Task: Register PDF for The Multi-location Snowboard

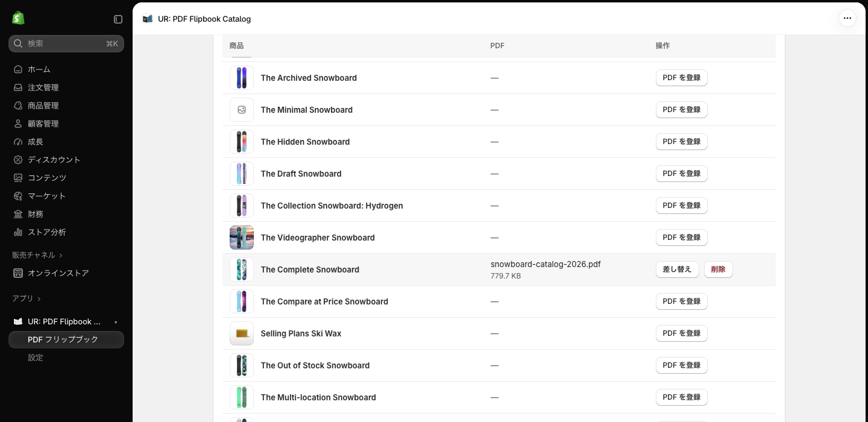Action: coord(681,397)
